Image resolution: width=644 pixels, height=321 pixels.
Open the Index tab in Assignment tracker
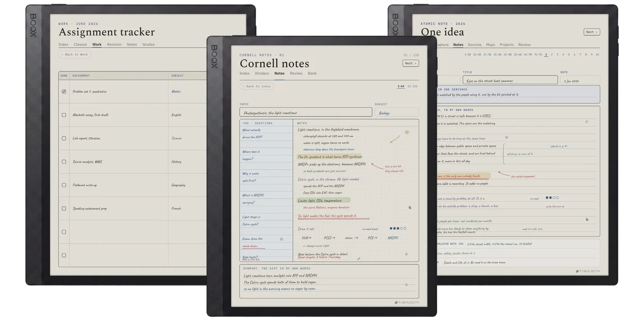(64, 44)
